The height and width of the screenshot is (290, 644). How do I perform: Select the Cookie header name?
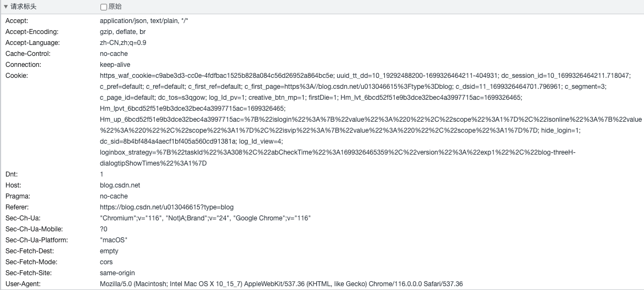(16, 76)
